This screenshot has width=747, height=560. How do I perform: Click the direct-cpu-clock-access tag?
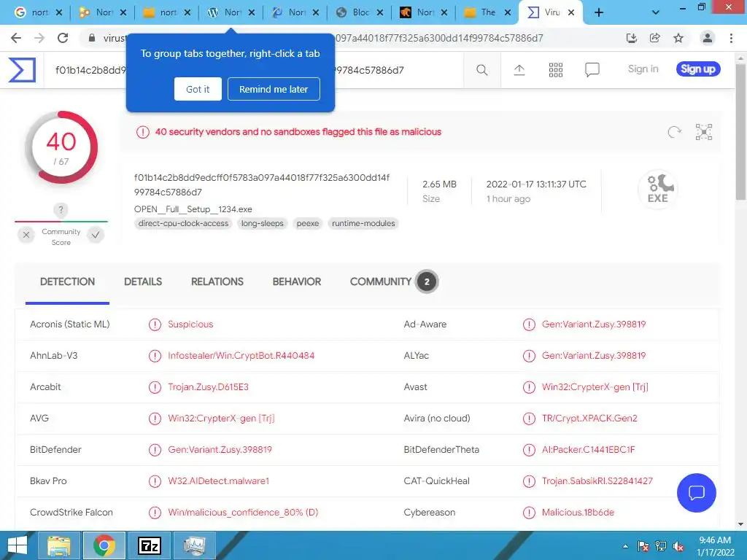[183, 223]
